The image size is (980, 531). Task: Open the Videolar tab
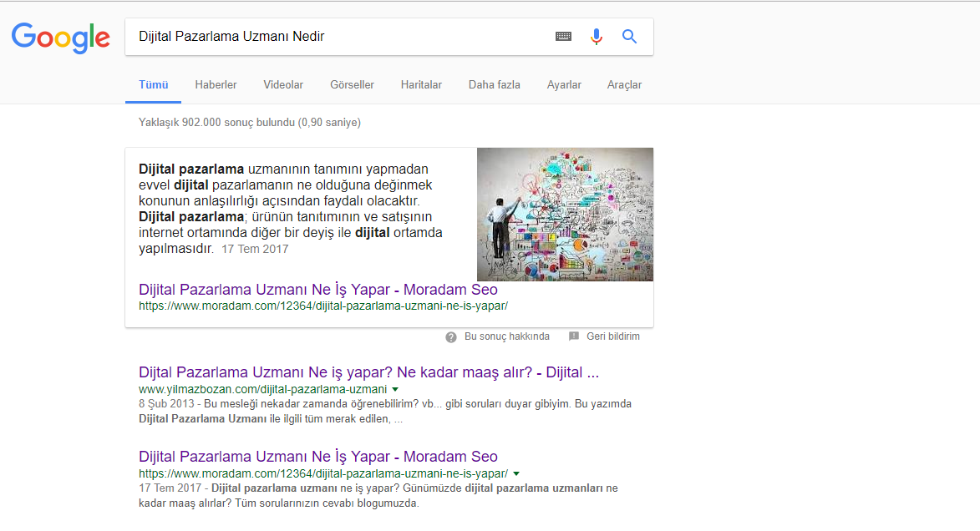[x=283, y=85]
